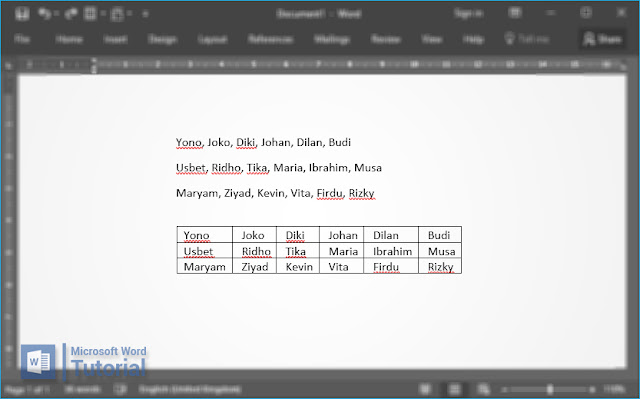Image resolution: width=640 pixels, height=399 pixels.
Task: Click the table grid icon beside Redo
Action: [90, 14]
